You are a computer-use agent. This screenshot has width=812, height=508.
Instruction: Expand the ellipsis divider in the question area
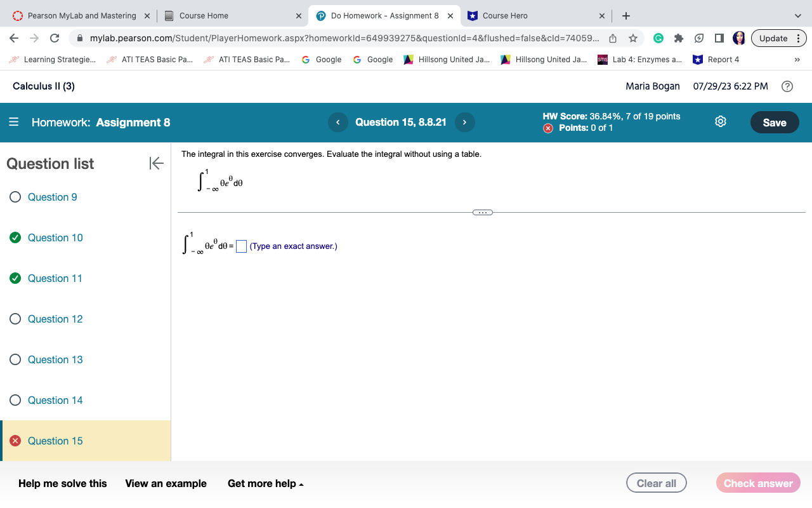(482, 212)
